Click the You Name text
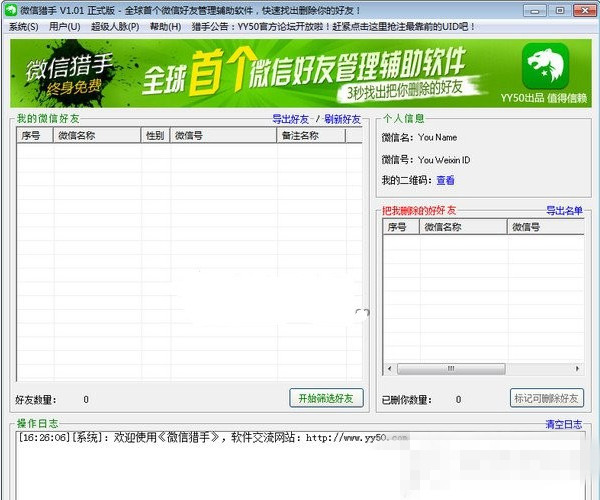Image resolution: width=600 pixels, height=500 pixels. pos(437,137)
